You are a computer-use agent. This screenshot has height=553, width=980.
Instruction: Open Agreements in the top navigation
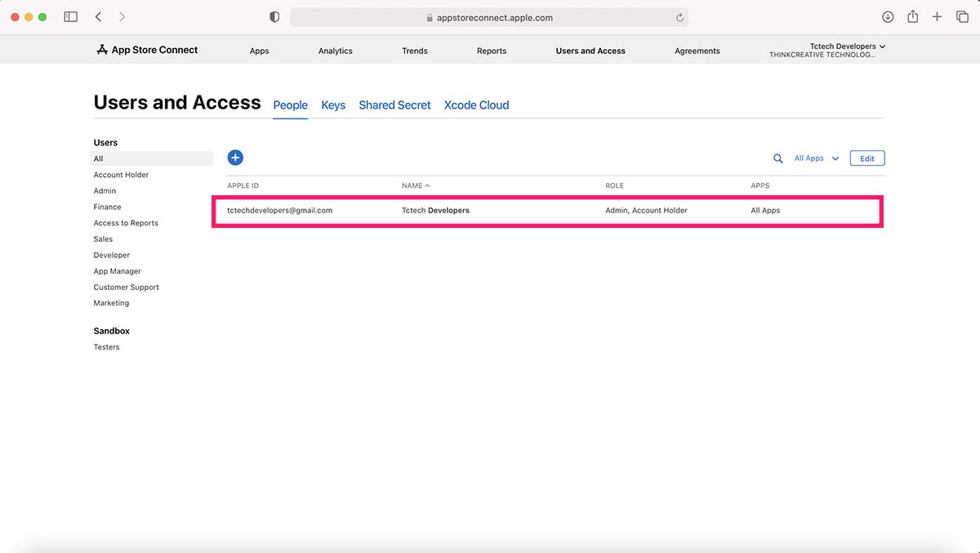click(x=697, y=51)
